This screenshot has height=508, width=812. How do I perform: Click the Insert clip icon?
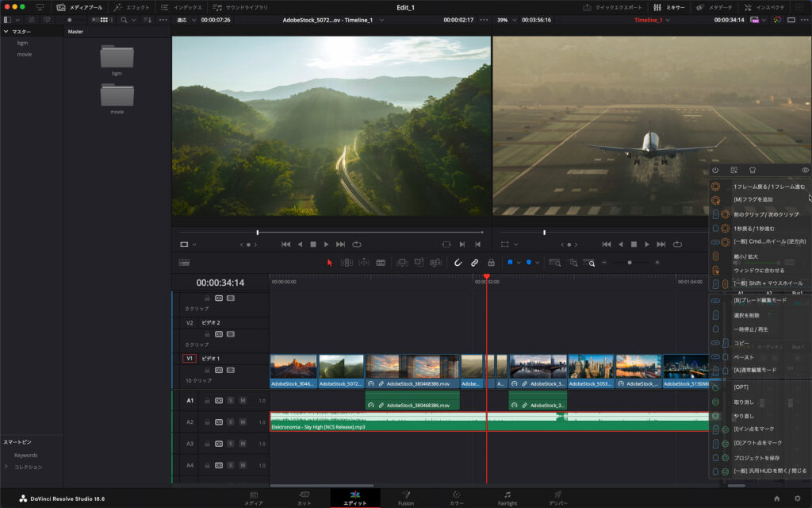pos(402,263)
